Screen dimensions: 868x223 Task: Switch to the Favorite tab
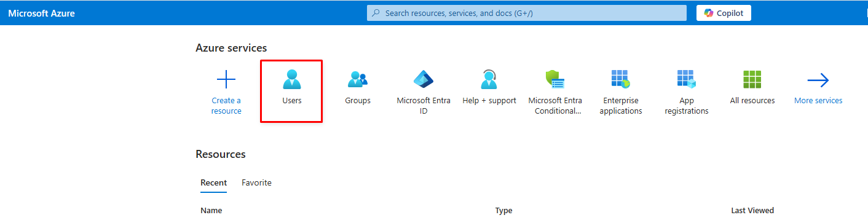click(x=256, y=182)
